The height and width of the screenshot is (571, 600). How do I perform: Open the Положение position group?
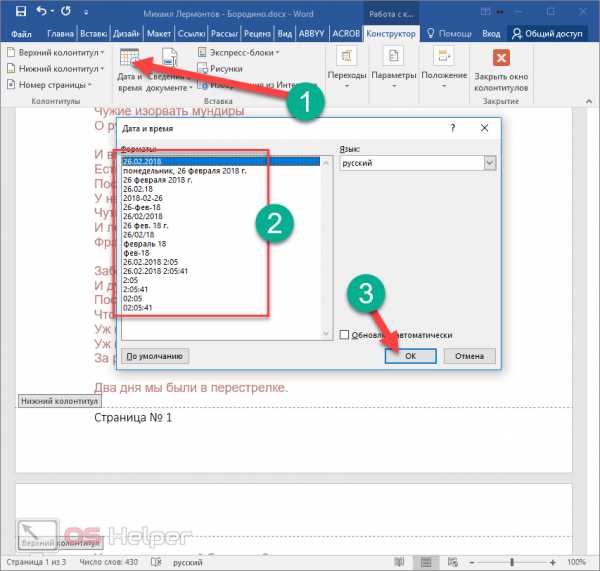[x=444, y=67]
